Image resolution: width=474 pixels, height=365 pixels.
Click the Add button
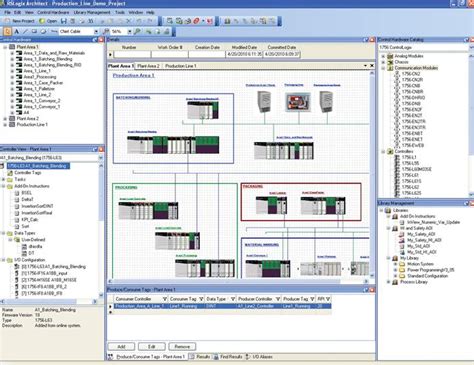click(121, 347)
